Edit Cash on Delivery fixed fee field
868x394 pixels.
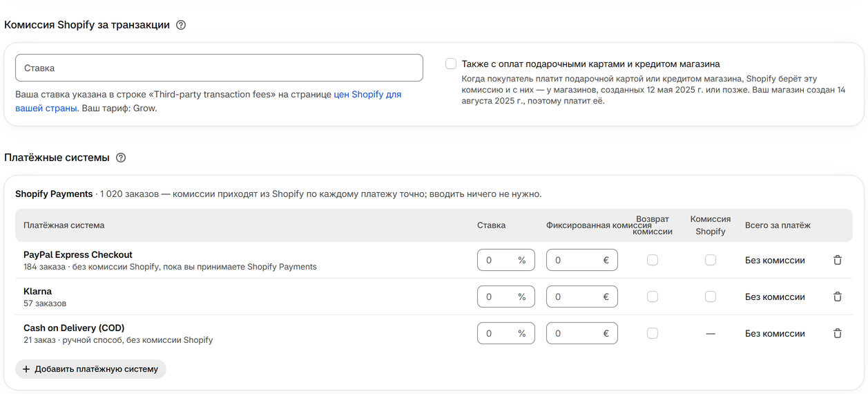582,333
